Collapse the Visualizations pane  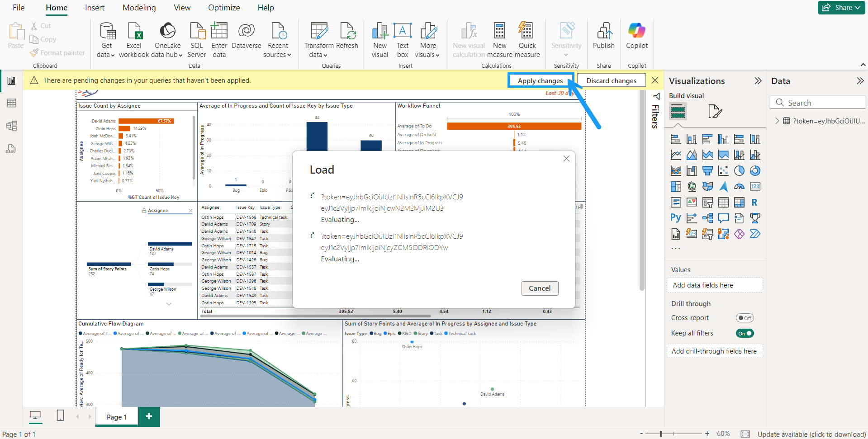758,81
